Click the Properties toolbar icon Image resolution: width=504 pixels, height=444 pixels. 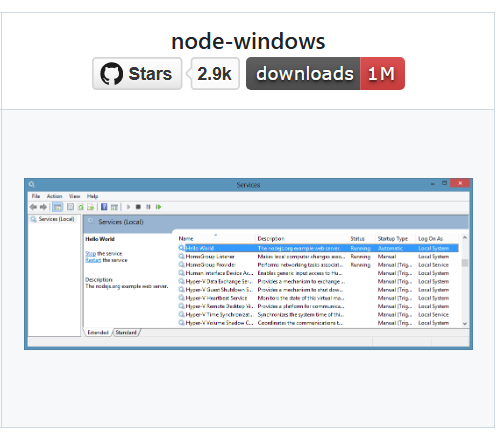(70, 207)
